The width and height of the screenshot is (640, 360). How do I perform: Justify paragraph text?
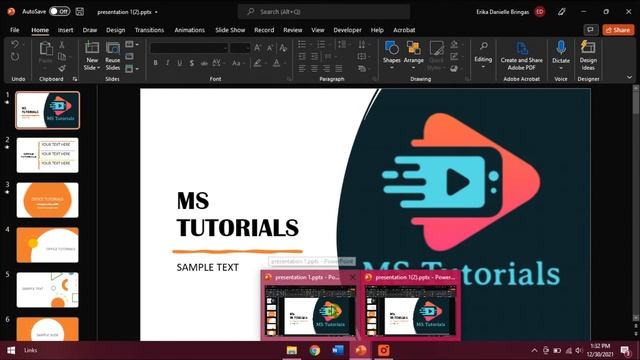(x=339, y=69)
